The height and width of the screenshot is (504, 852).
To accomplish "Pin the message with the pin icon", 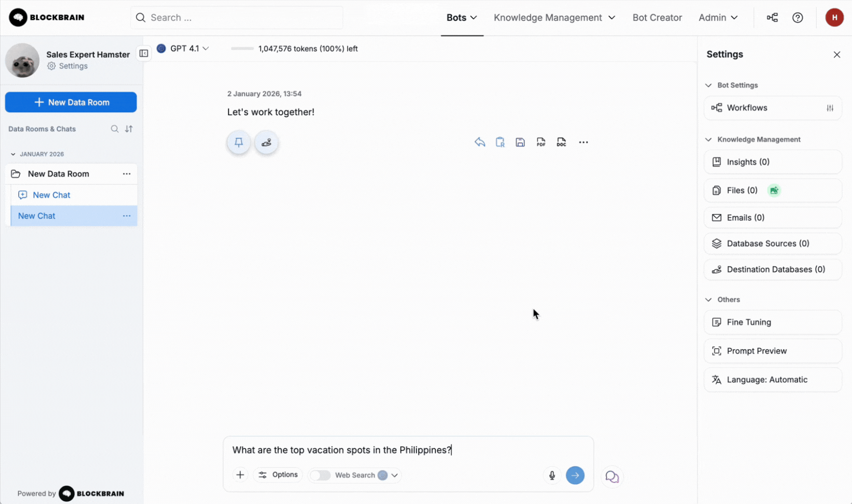I will tap(239, 142).
